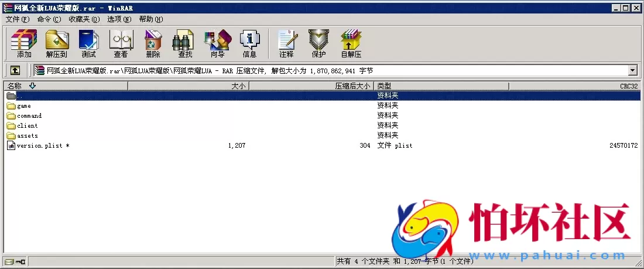Click the version.plist file name
Screen dimensions: 644x269
[43, 145]
